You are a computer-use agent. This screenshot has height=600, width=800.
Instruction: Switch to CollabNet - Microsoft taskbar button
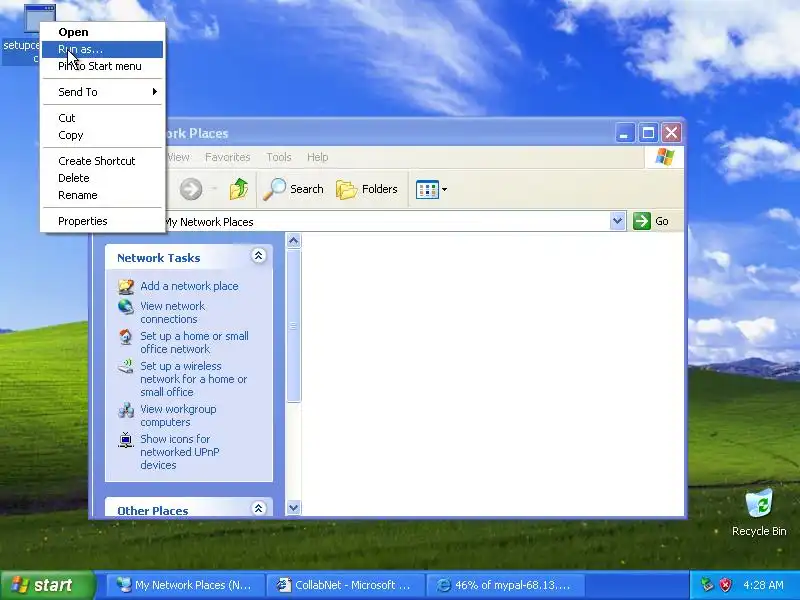(x=346, y=585)
